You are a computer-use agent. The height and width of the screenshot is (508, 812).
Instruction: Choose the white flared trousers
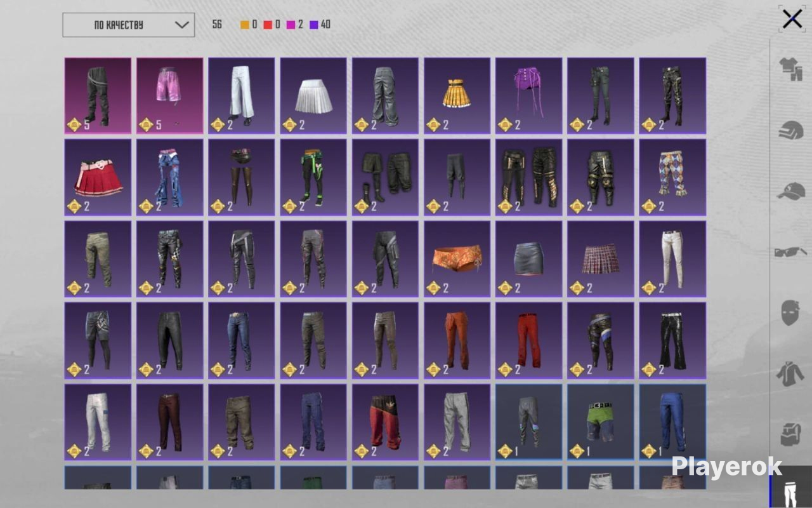click(242, 96)
